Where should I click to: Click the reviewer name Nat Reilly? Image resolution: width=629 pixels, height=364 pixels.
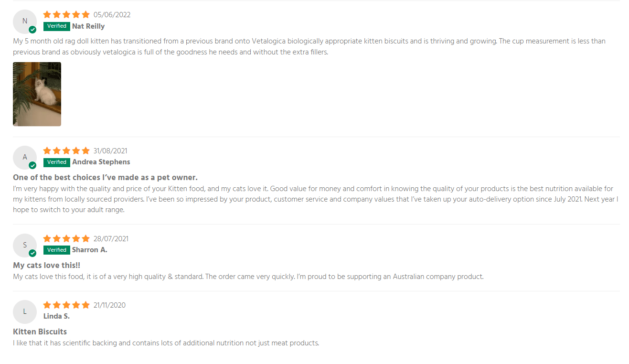[x=88, y=26]
